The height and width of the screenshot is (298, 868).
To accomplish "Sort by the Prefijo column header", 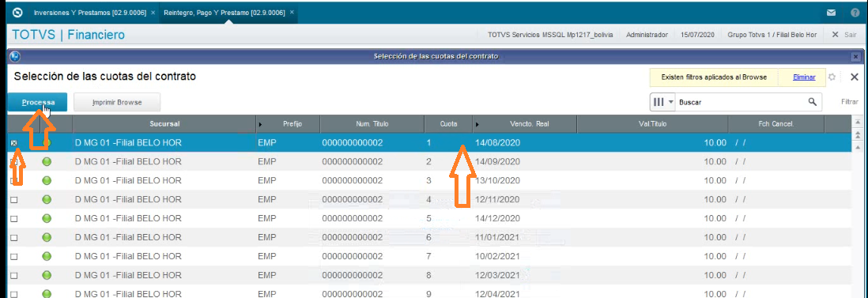I will (288, 124).
